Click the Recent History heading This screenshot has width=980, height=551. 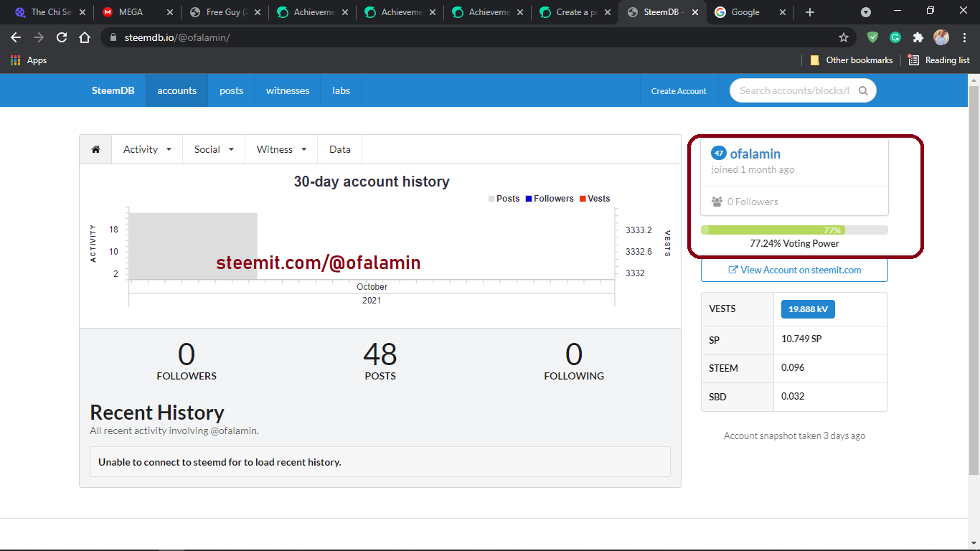pyautogui.click(x=157, y=413)
